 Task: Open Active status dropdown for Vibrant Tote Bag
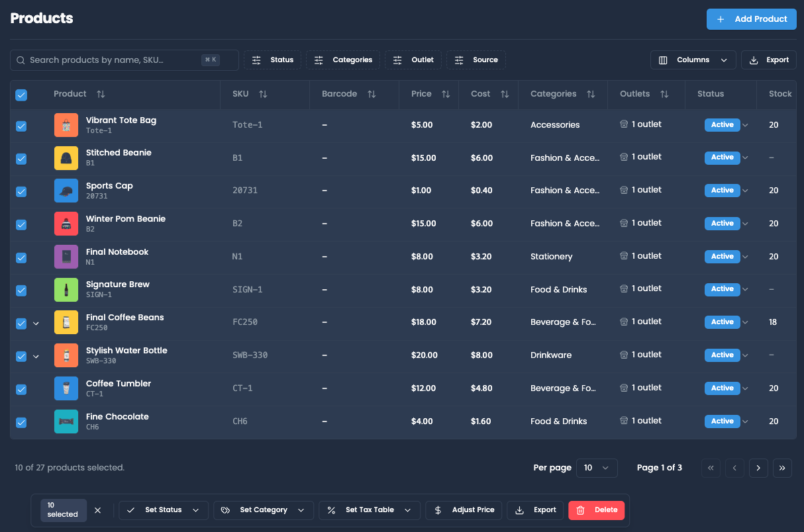[x=745, y=125]
